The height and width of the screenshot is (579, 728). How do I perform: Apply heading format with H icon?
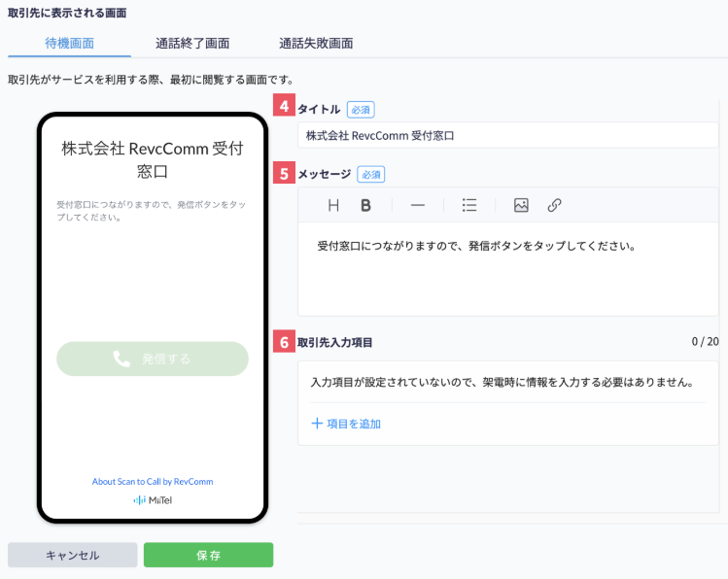[x=332, y=205]
